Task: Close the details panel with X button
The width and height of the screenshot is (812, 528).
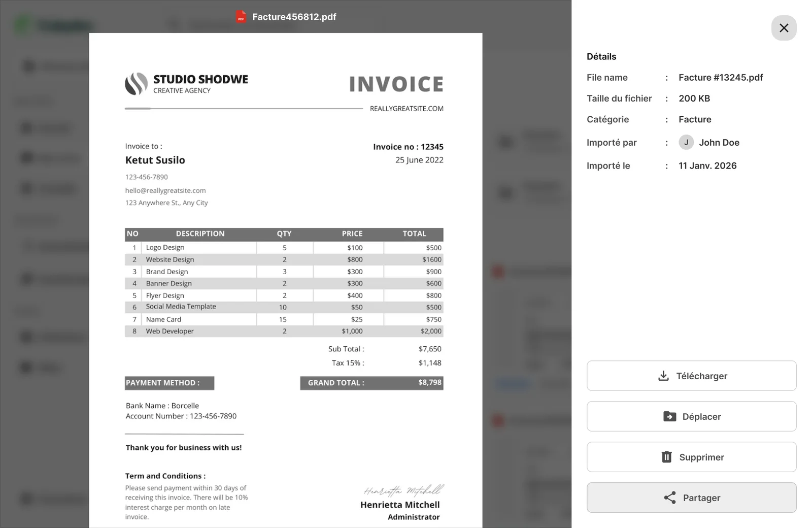Action: [784, 28]
